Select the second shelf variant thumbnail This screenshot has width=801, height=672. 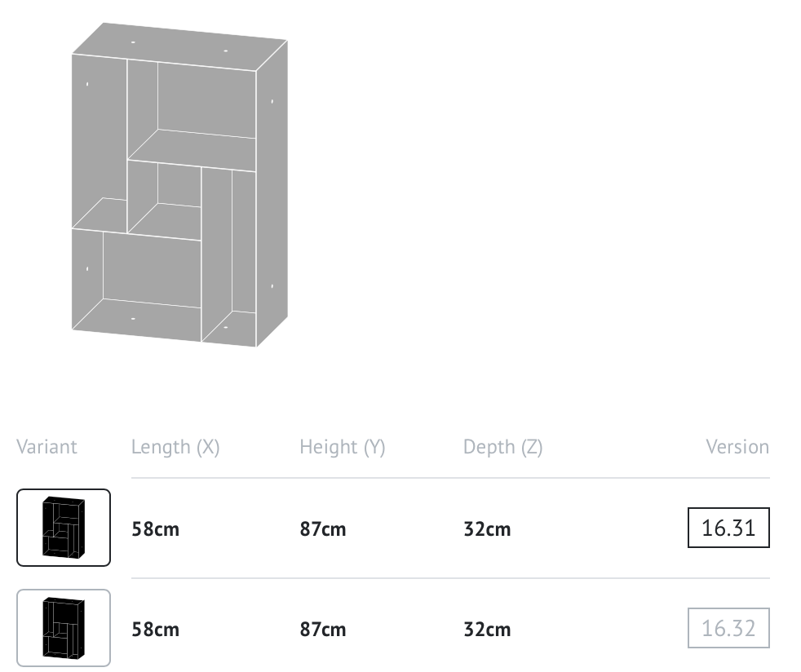(x=64, y=628)
